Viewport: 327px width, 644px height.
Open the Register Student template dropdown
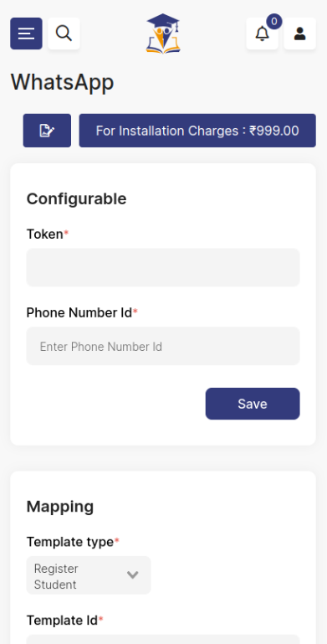89,575
